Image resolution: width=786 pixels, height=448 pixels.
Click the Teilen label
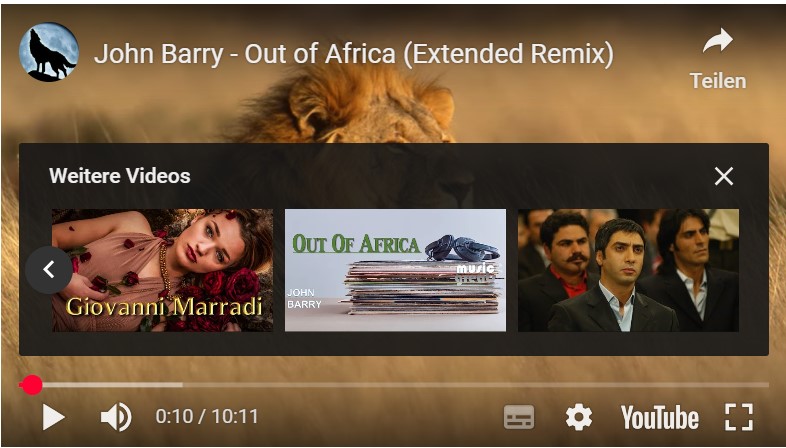(718, 81)
